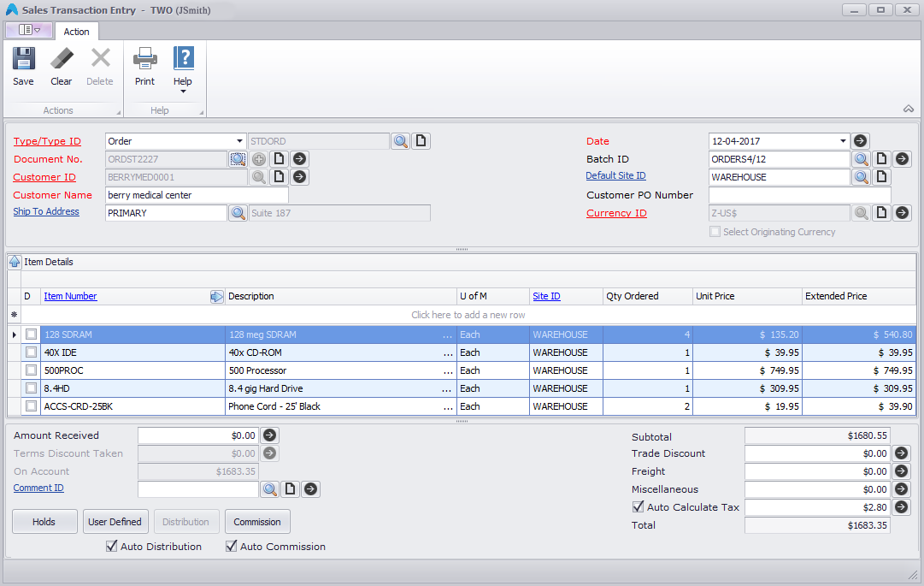
Task: Tick the D checkbox for 40X IDE
Action: click(32, 352)
